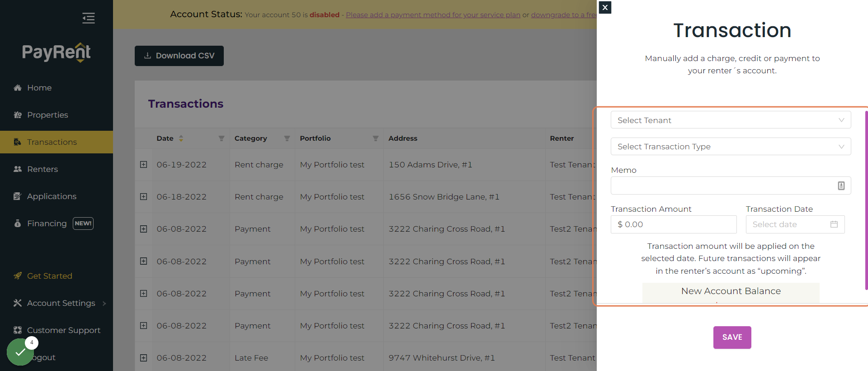Click the Address column header
This screenshot has height=371, width=868.
tap(403, 138)
